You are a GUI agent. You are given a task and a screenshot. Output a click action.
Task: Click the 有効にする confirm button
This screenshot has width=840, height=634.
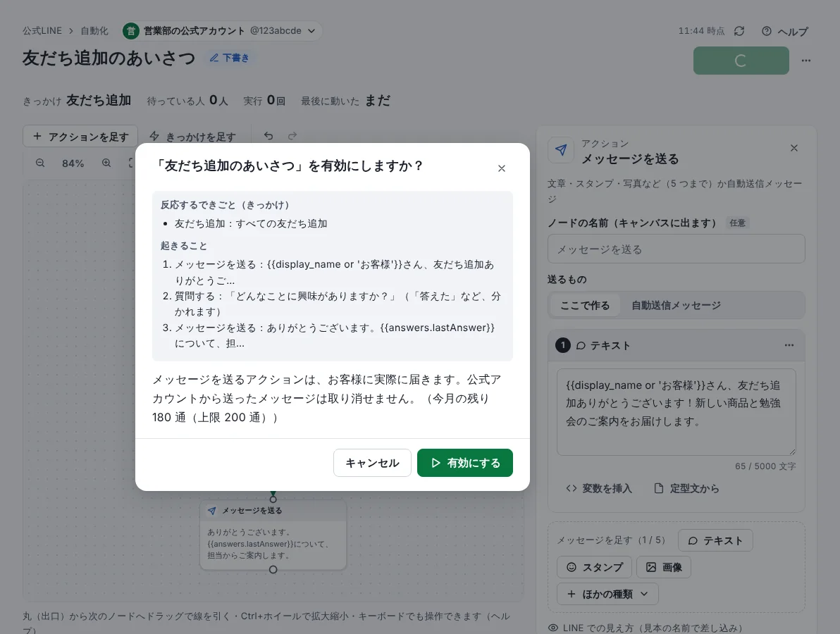[464, 463]
